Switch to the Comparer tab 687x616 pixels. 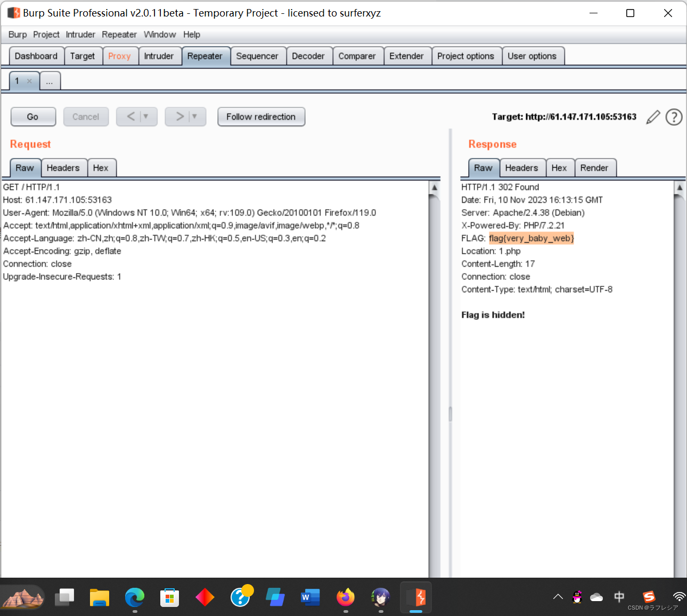pos(357,55)
